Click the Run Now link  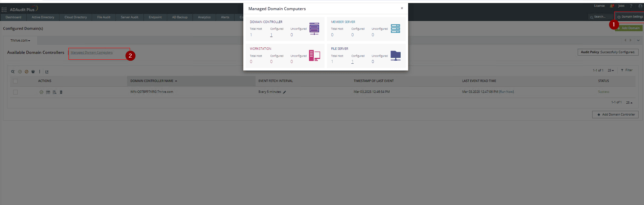tap(506, 92)
